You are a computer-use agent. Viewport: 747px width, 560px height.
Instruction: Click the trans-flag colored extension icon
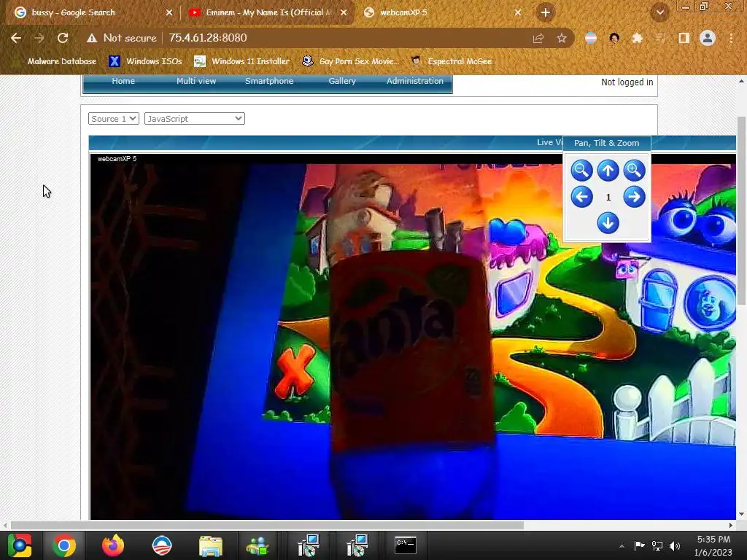[x=591, y=38]
